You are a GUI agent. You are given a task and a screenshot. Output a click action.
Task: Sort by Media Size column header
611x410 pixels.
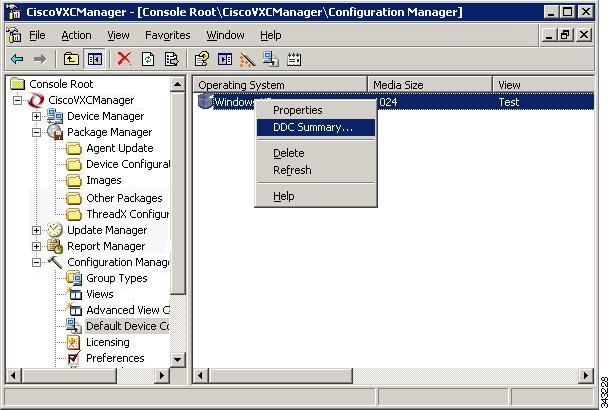[430, 85]
